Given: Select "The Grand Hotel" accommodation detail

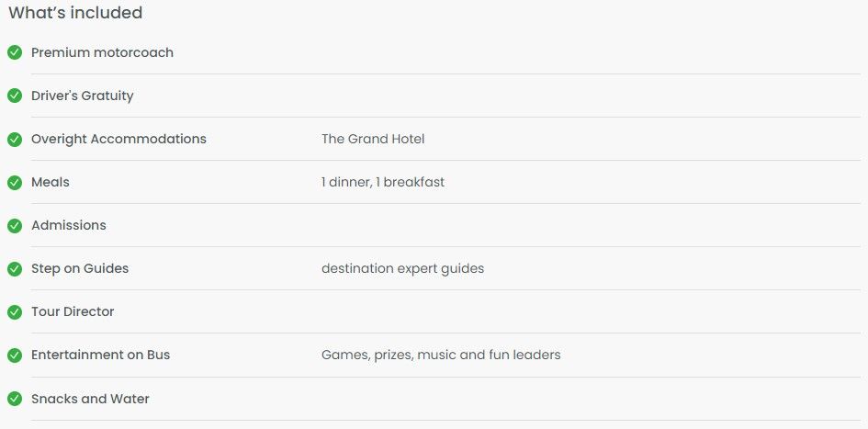Looking at the screenshot, I should (x=373, y=139).
